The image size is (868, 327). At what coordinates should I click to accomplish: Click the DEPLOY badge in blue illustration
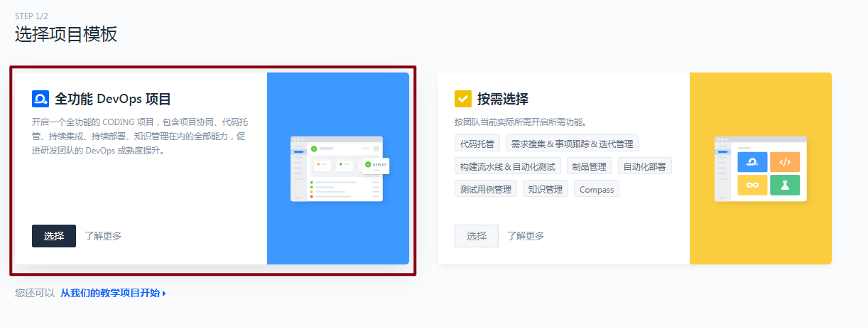376,166
